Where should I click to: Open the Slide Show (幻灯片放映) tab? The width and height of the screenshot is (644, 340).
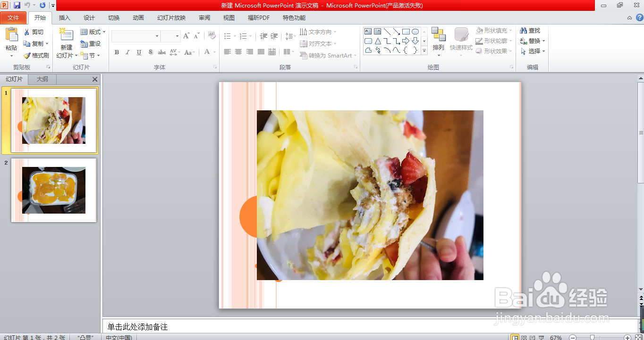171,18
